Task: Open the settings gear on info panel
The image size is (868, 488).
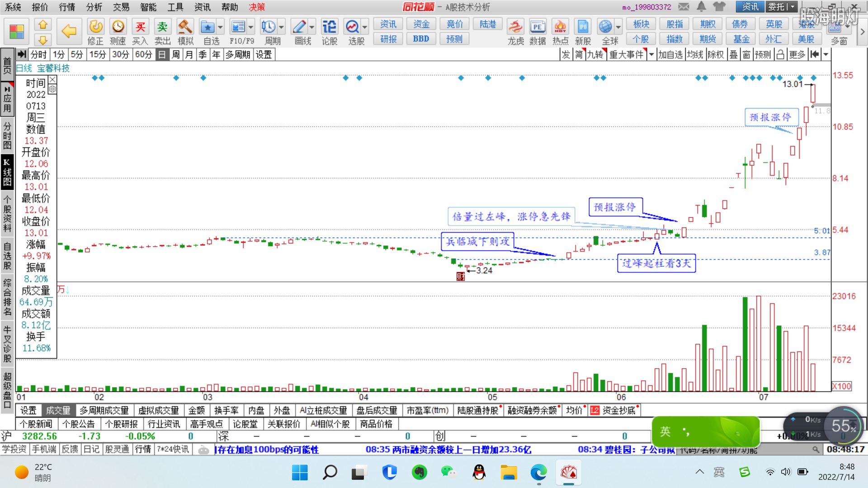Action: click(x=52, y=89)
